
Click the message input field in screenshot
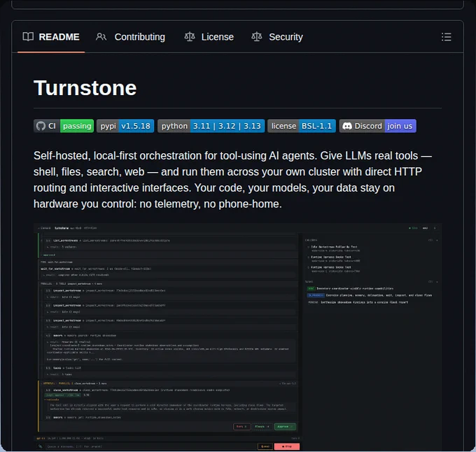150,446
